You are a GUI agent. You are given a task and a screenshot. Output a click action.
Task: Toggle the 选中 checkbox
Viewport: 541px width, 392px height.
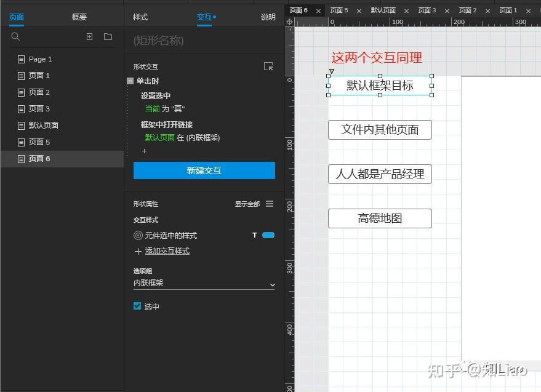tap(137, 306)
